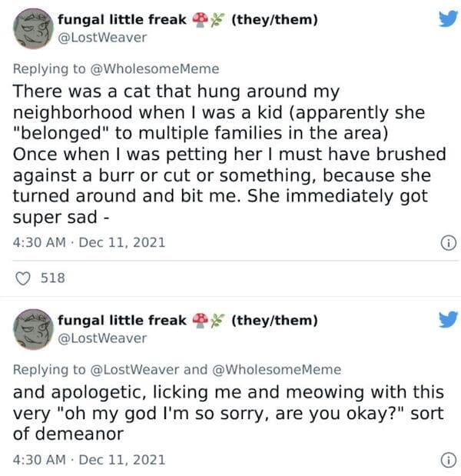Open second tweet's display name 'fungal little freak'

coord(122,320)
